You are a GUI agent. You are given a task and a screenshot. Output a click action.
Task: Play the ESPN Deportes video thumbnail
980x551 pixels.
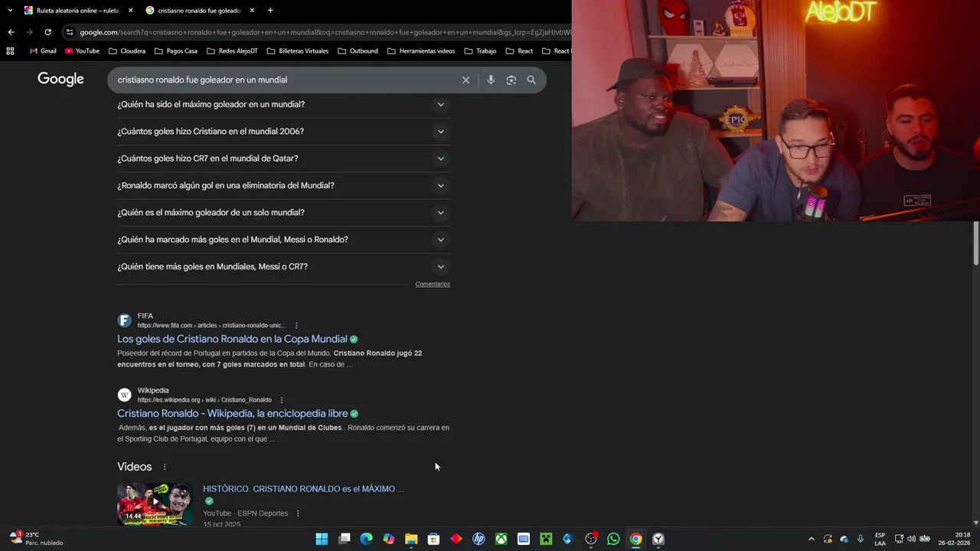(155, 503)
